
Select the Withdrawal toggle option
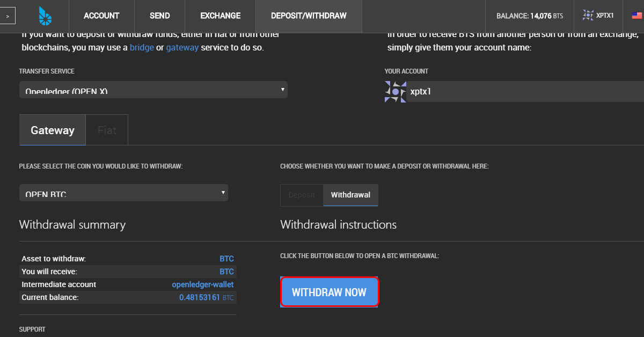(x=350, y=195)
